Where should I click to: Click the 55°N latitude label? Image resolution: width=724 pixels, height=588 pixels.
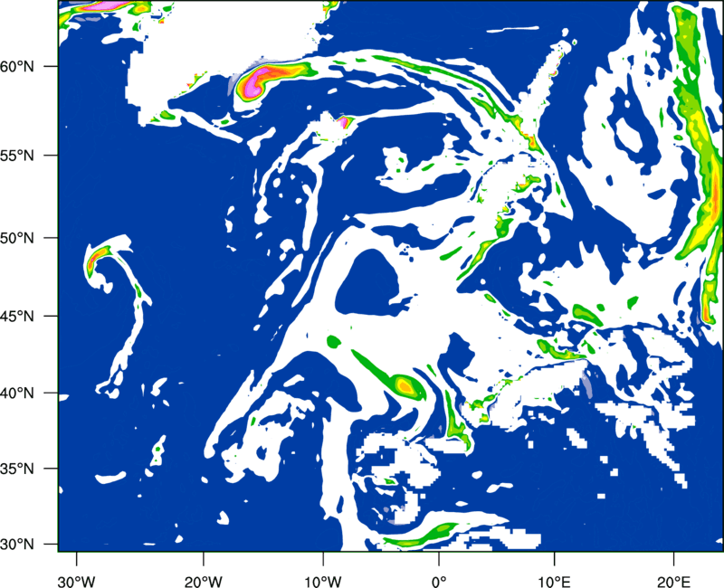(17, 156)
